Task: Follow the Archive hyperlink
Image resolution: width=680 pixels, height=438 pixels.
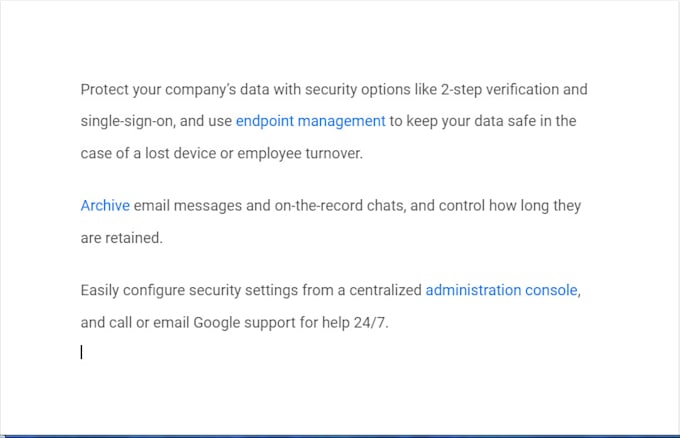Action: pos(105,206)
